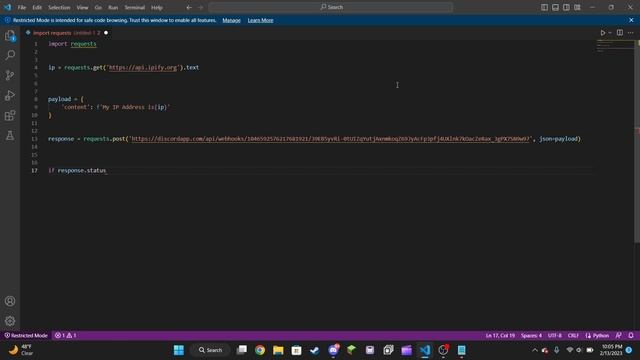Open the Search view in the activity bar
The image size is (640, 360).
point(10,55)
